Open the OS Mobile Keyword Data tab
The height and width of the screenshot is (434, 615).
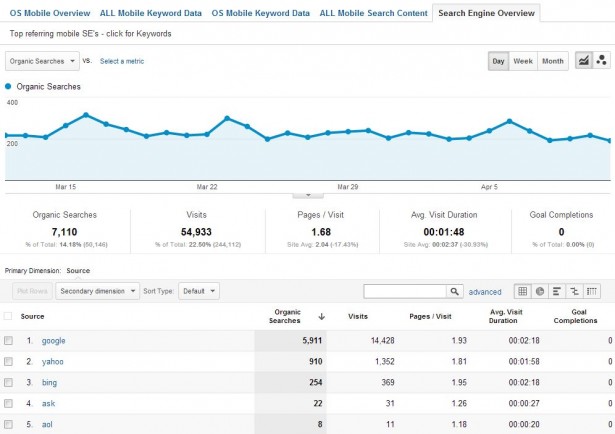click(260, 13)
